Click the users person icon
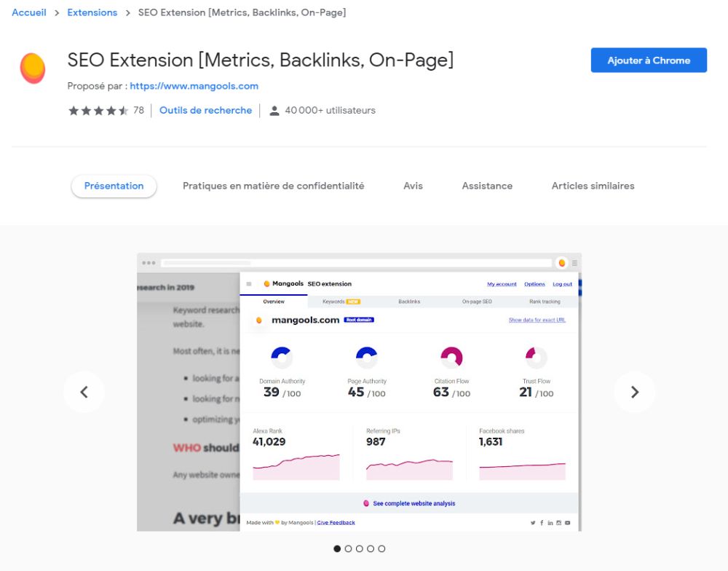Screen dimensions: 728x571 click(274, 111)
